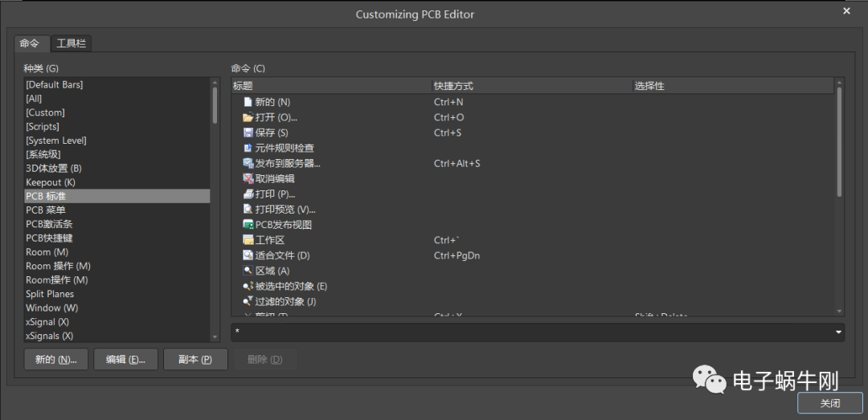Click the open folder icon beside 打开 (O)...
The image size is (868, 420).
pos(248,117)
